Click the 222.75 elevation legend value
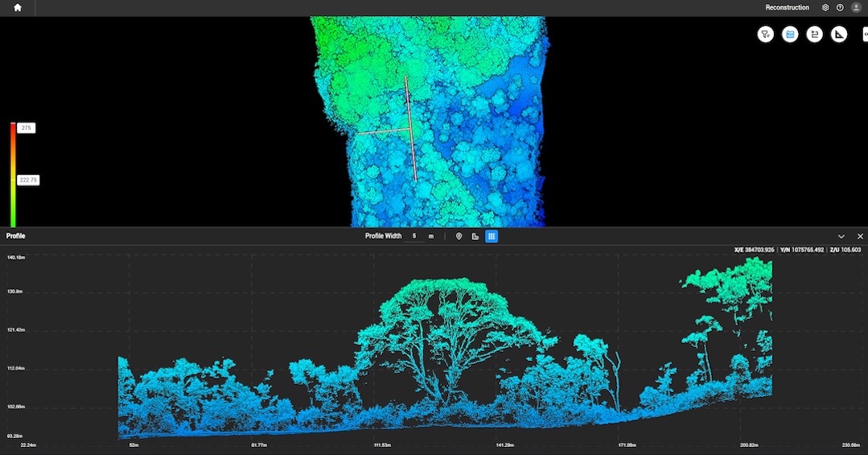Viewport: 868px width, 455px height. [28, 180]
